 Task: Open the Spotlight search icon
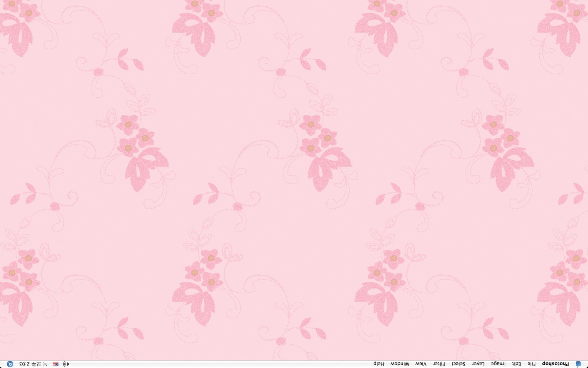pos(10,364)
